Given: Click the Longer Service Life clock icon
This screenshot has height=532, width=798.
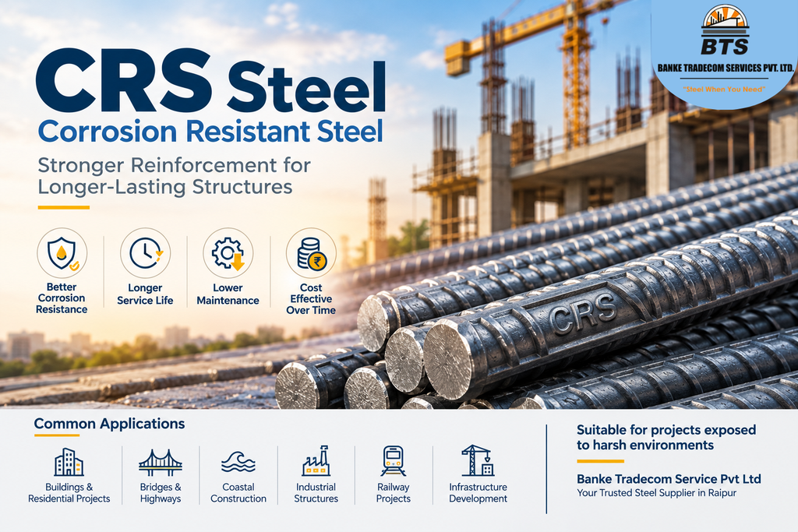Looking at the screenshot, I should click(145, 253).
